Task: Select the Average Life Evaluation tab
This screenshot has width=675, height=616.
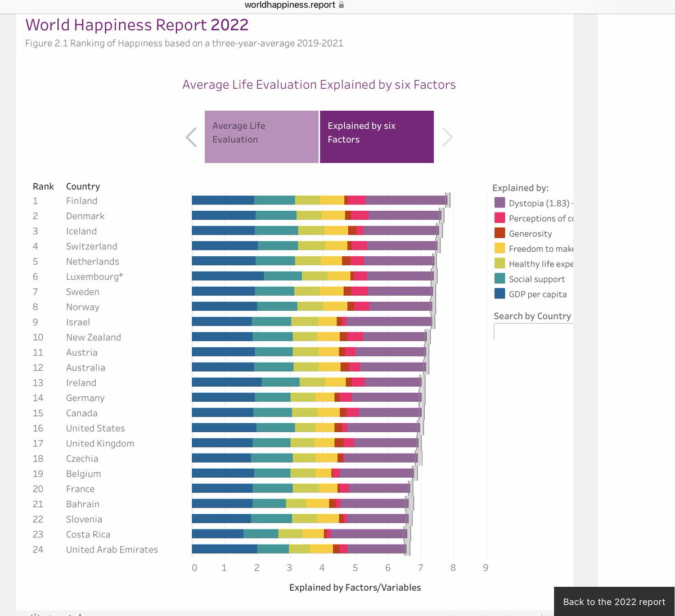Action: [262, 137]
